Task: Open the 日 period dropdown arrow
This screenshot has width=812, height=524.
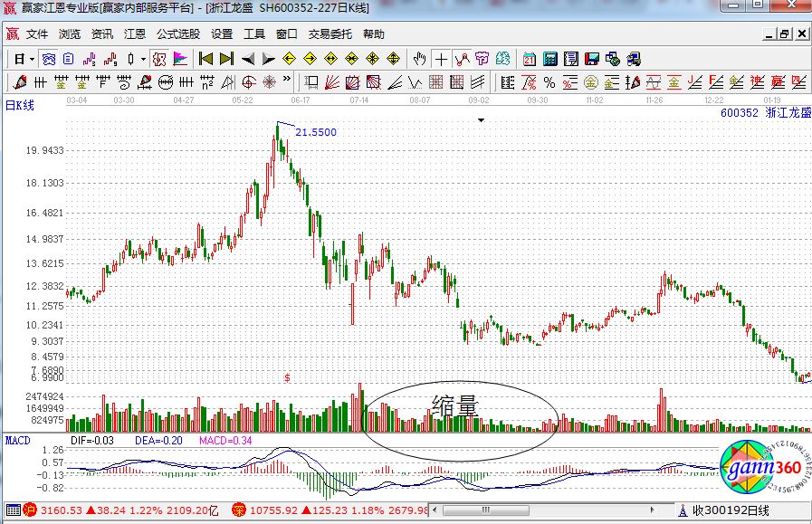Action: [x=32, y=59]
